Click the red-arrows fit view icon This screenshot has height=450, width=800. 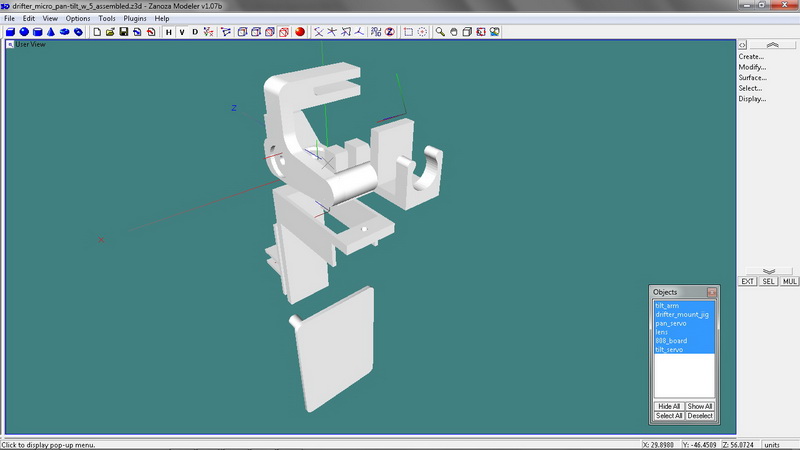click(481, 32)
